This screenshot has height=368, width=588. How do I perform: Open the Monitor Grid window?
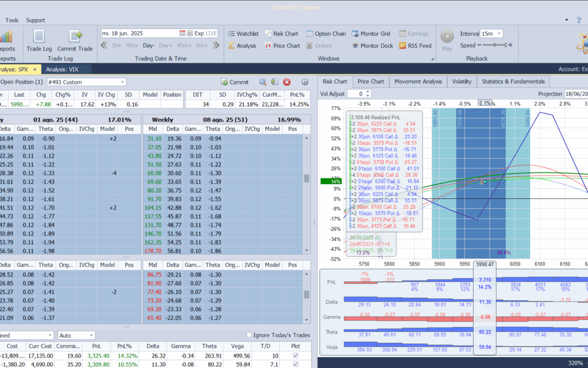pos(371,33)
